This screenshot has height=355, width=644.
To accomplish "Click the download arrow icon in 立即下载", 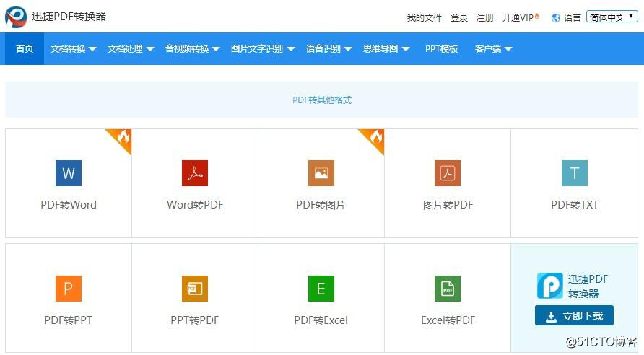I will (551, 317).
